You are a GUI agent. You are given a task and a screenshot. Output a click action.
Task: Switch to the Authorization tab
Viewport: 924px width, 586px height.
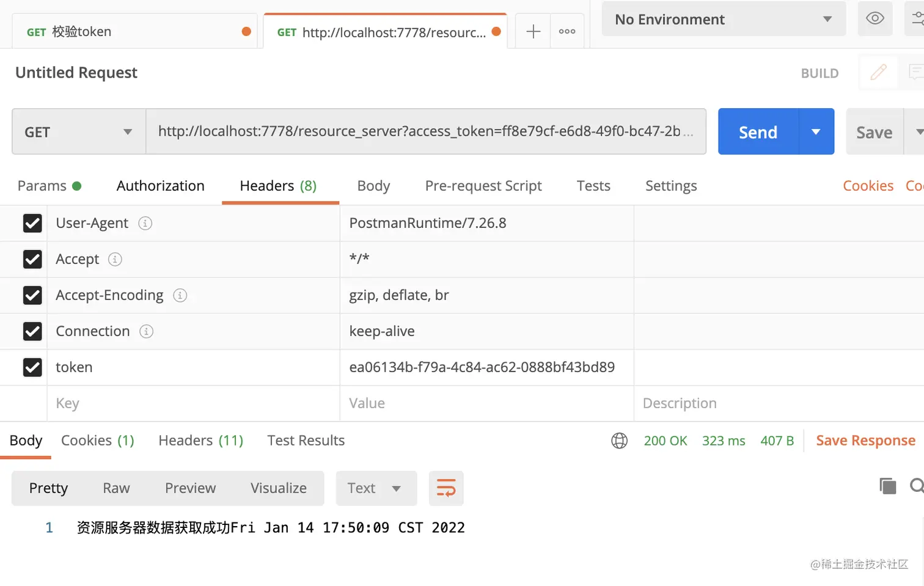(x=160, y=186)
